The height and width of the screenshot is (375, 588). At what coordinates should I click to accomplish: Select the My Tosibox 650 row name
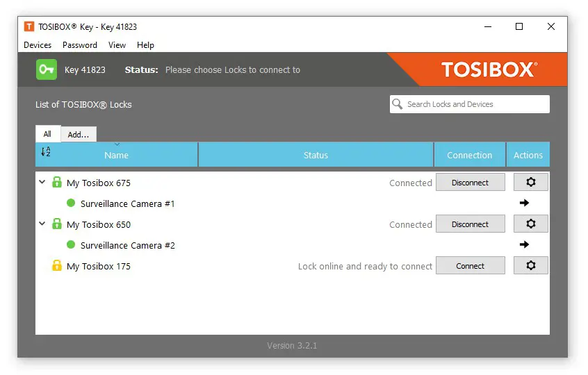[99, 224]
